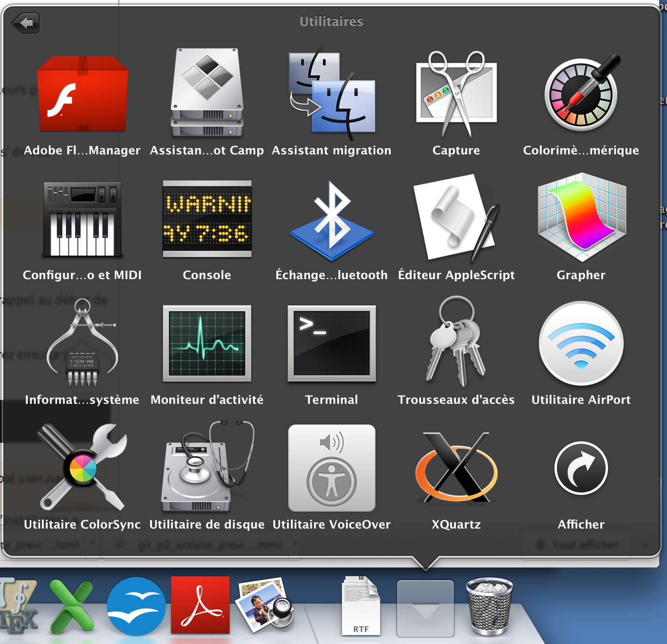Go back using the stack back arrow
Image resolution: width=667 pixels, height=644 pixels.
point(25,23)
